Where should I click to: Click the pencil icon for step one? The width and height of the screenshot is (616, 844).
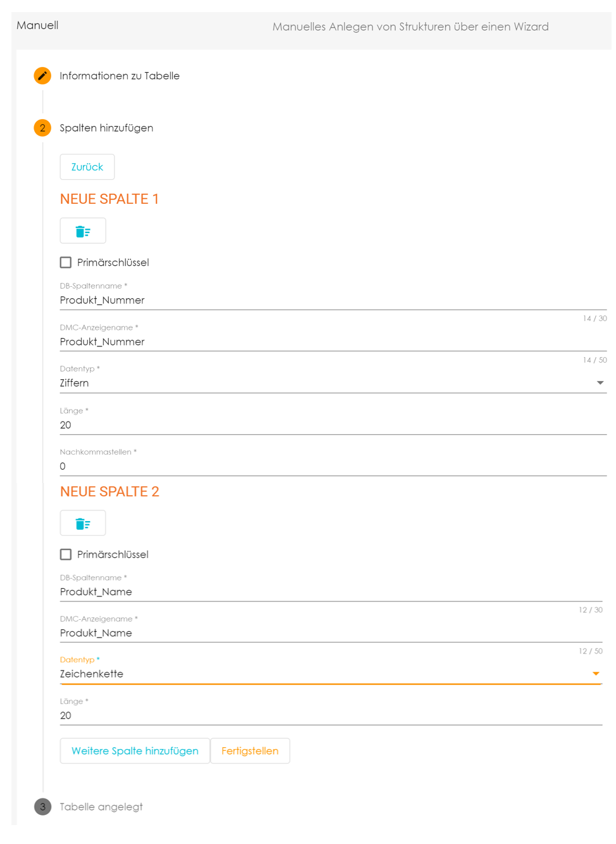pos(42,76)
